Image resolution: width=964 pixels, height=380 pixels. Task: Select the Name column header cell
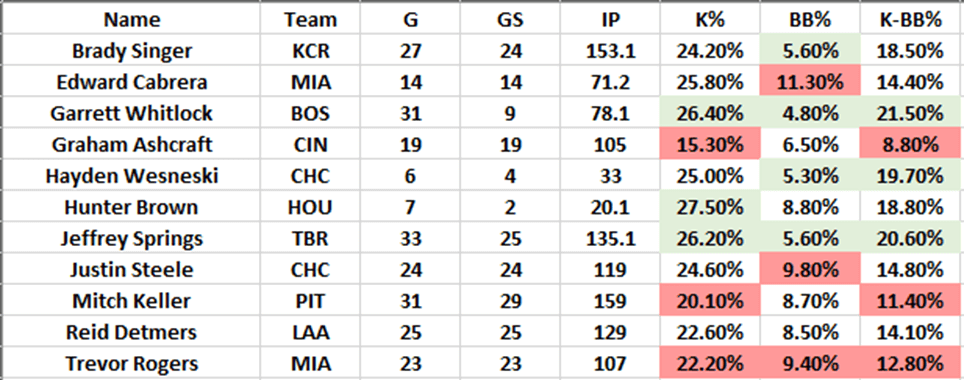(x=130, y=19)
